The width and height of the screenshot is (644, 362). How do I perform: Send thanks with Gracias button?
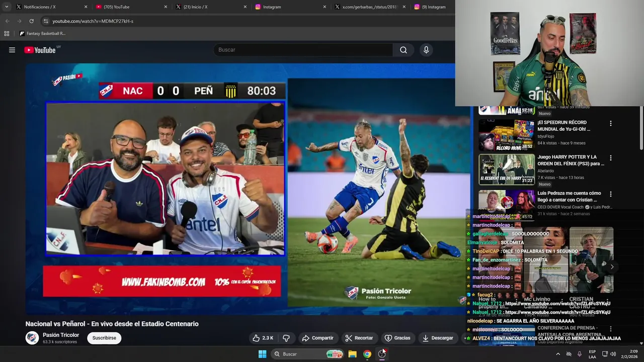tap(397, 338)
